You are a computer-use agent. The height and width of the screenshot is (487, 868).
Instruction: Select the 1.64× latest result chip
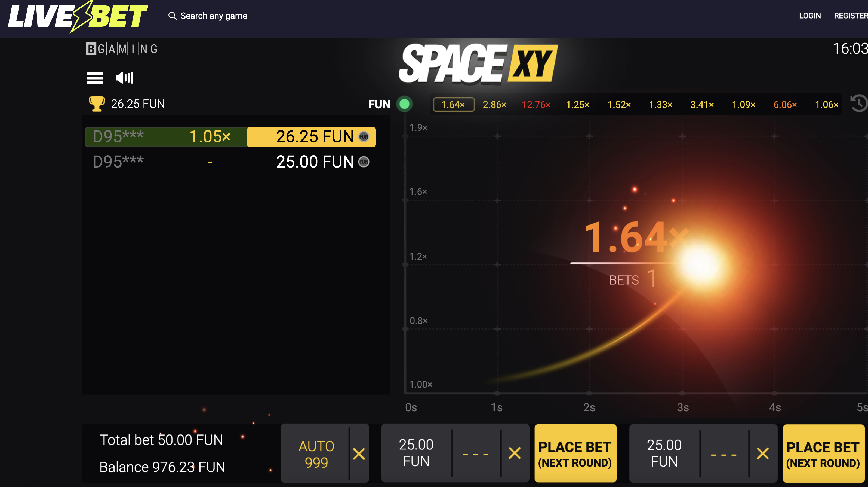(453, 105)
